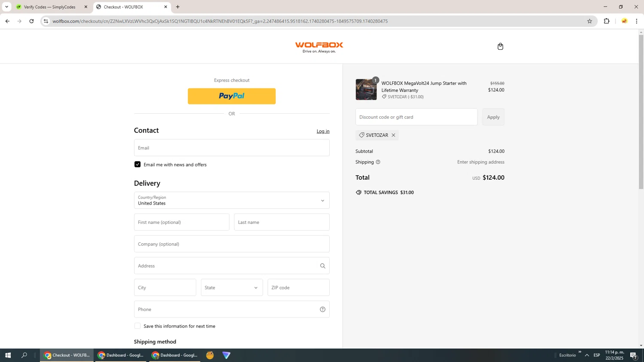Image resolution: width=644 pixels, height=362 pixels.
Task: Click the WOLFBOX MegaVolt24 Jump Starter product name
Action: (424, 87)
